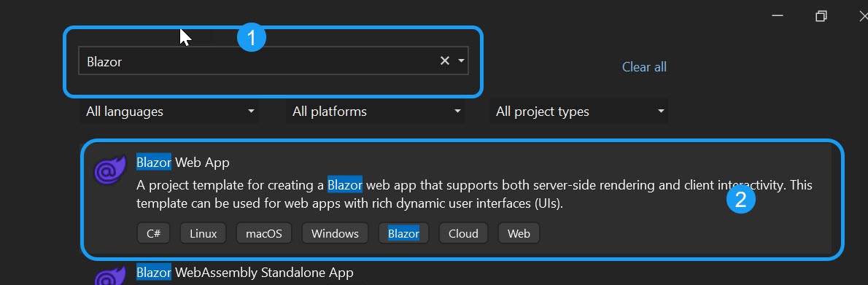Expand the All project types dropdown
This screenshot has height=285, width=868.
(x=579, y=112)
